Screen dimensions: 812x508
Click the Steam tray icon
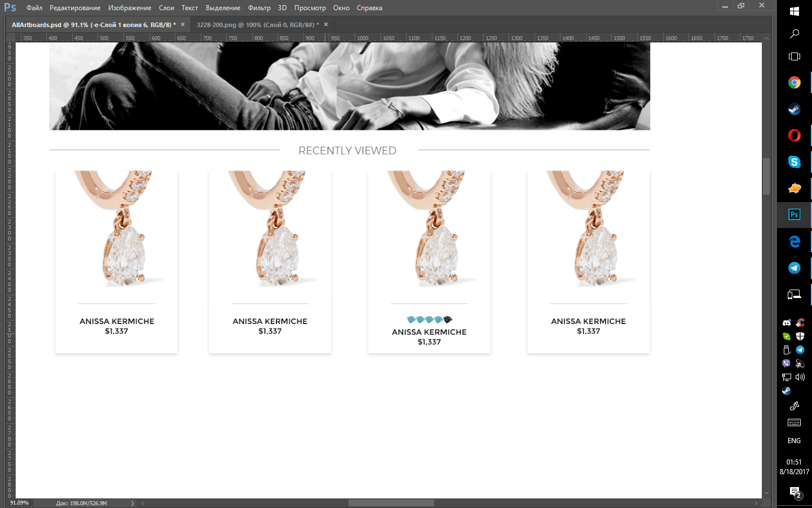tap(787, 391)
